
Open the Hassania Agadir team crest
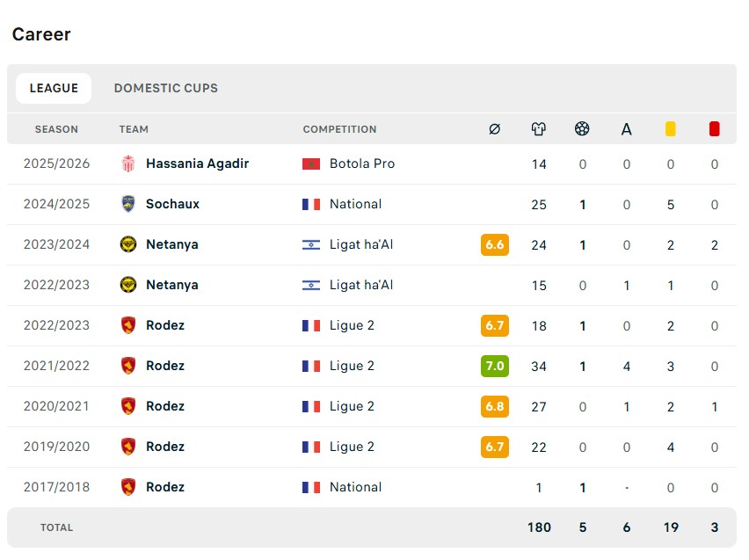[128, 164]
